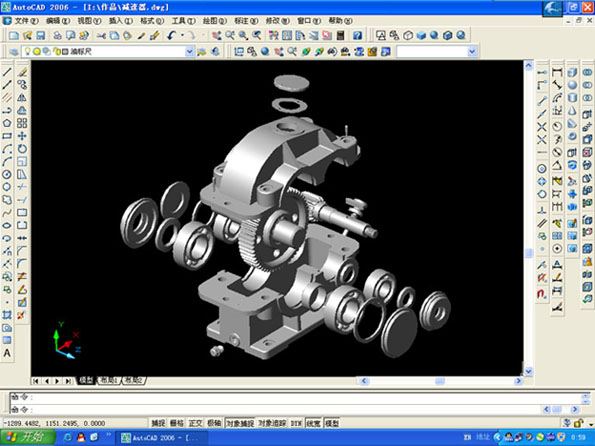Open the Undo dropdown arrow
The image size is (595, 446).
click(x=182, y=36)
